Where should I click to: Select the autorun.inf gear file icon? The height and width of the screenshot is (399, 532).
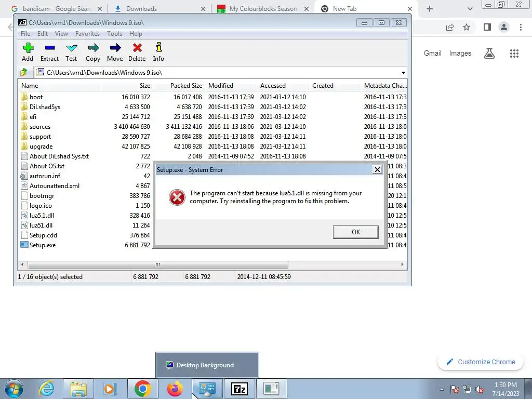(24, 176)
